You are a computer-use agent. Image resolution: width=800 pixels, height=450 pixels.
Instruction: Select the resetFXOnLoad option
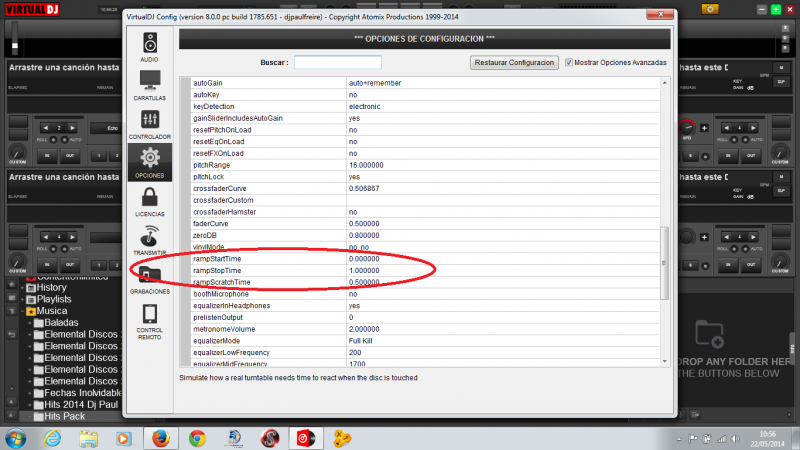point(424,153)
